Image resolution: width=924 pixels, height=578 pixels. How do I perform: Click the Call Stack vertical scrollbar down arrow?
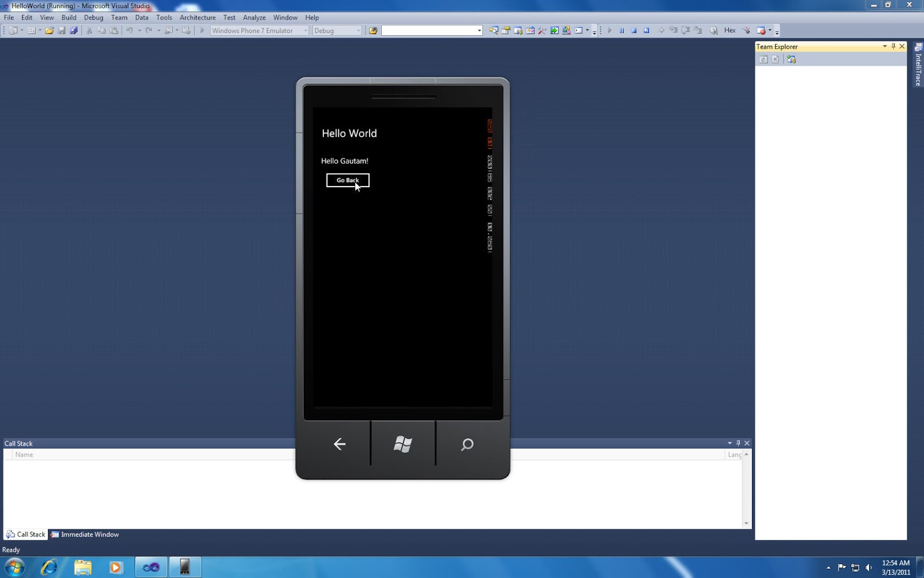pyautogui.click(x=747, y=524)
